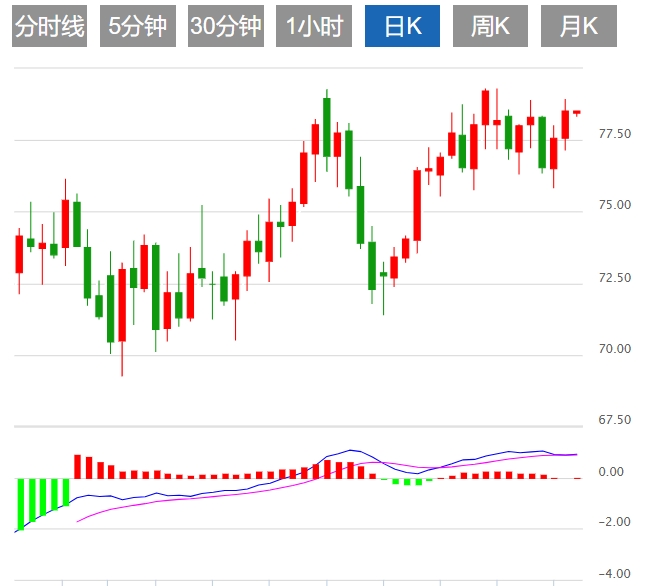Open the 1小时 chart tab
Screen dimensions: 646x586
point(314,26)
